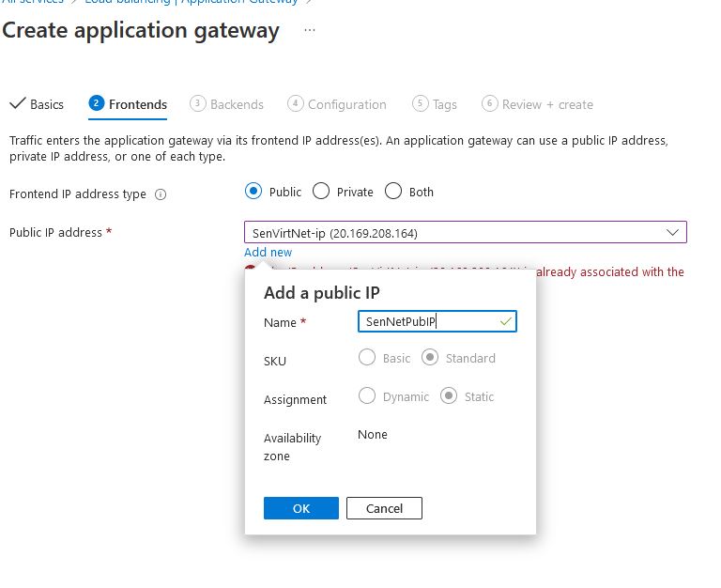This screenshot has height=588, width=721.
Task: Go to the Review + create tab
Action: [x=546, y=104]
